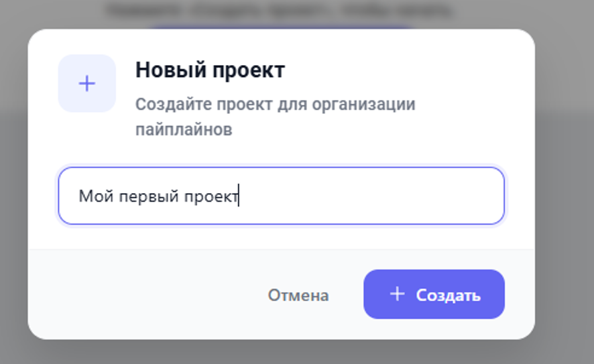Click the Новый проект dialog title
The height and width of the screenshot is (364, 594).
click(210, 70)
